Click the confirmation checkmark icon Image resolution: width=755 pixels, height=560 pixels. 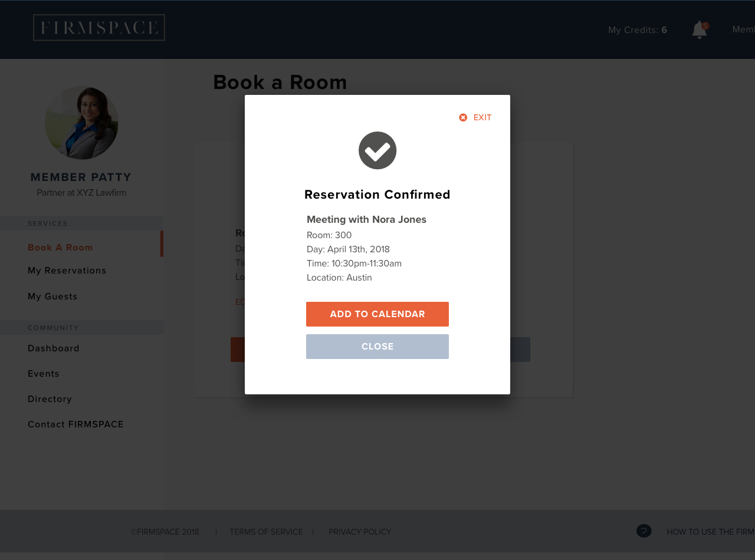point(377,150)
